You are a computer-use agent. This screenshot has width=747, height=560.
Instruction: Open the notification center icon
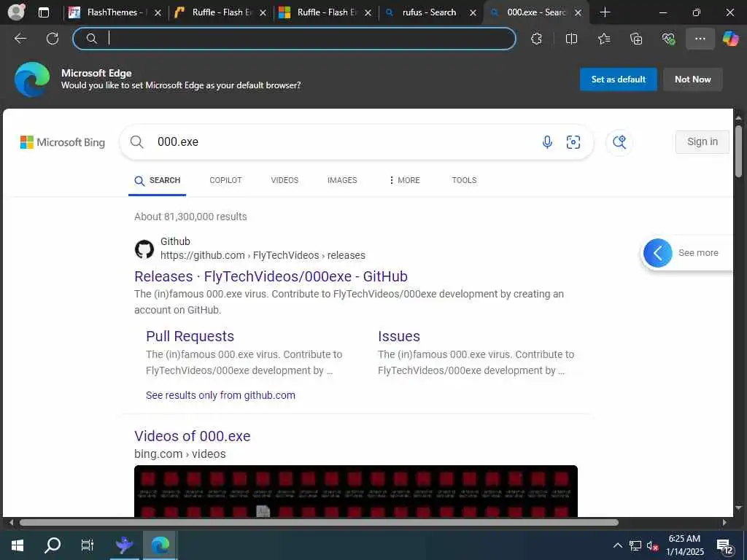point(725,547)
